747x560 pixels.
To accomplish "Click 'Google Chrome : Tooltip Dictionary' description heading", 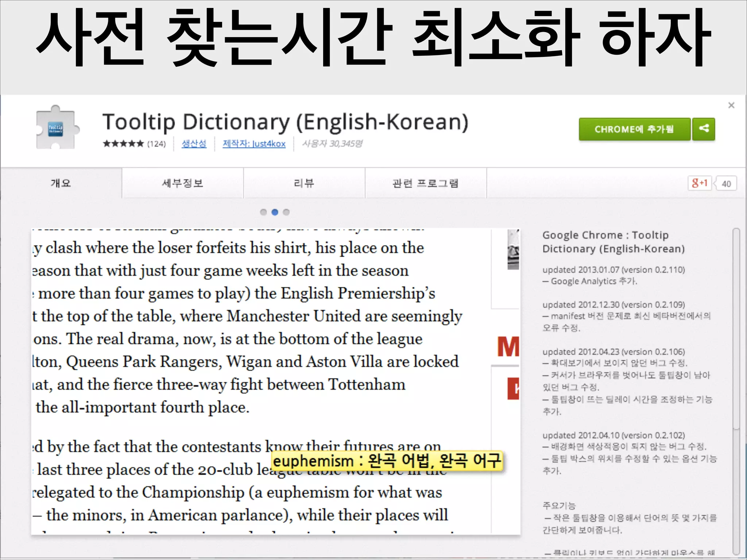I will (614, 242).
